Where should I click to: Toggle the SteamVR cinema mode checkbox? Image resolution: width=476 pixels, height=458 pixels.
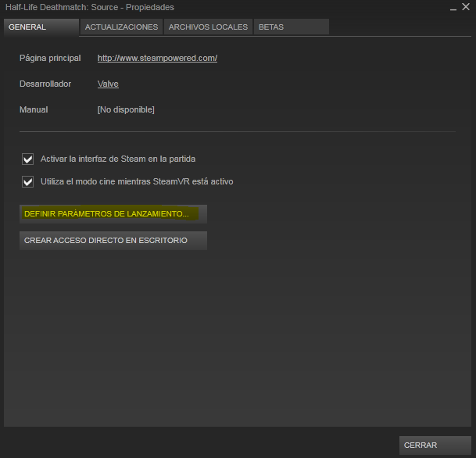point(27,182)
